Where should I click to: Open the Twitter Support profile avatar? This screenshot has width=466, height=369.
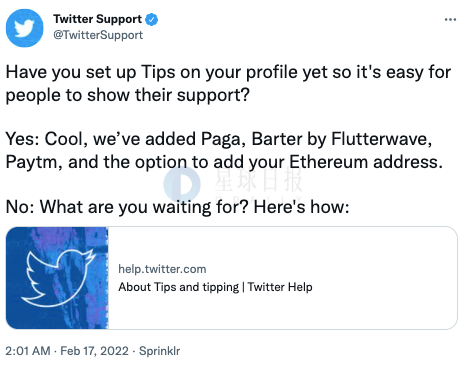[x=25, y=28]
